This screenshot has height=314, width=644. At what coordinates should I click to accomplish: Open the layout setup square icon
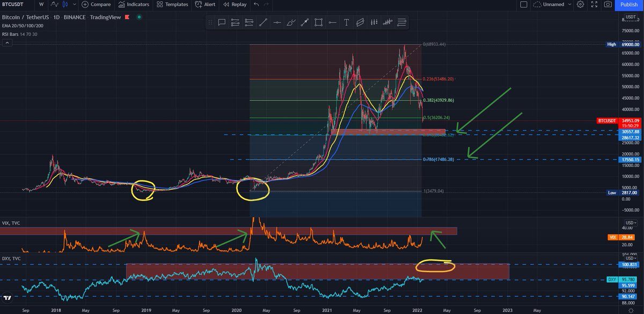tap(524, 4)
